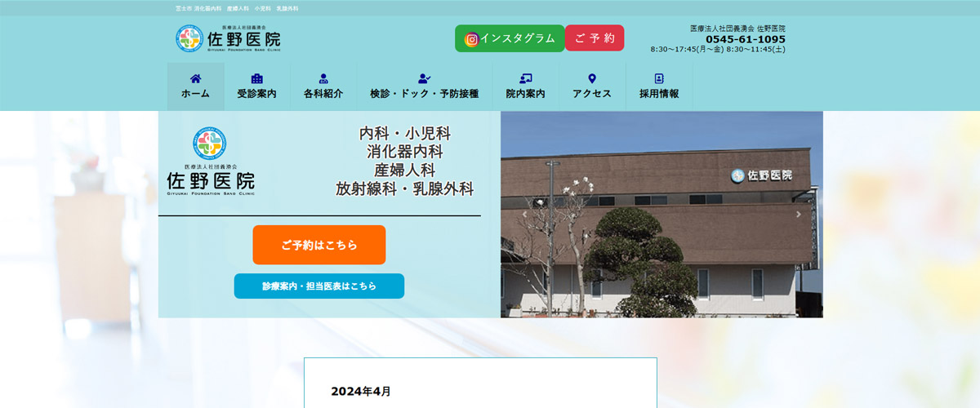Go to next slide with right arrow
Image resolution: width=980 pixels, height=408 pixels.
click(x=799, y=215)
